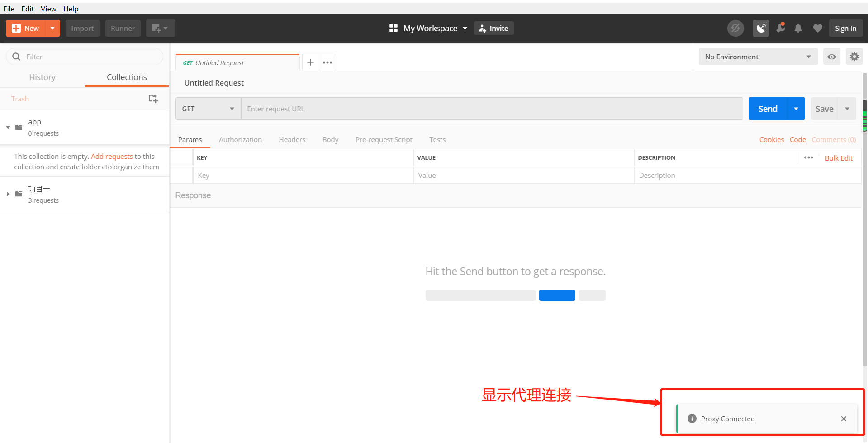Image resolution: width=868 pixels, height=443 pixels.
Task: Select the Params tab
Action: pyautogui.click(x=190, y=140)
